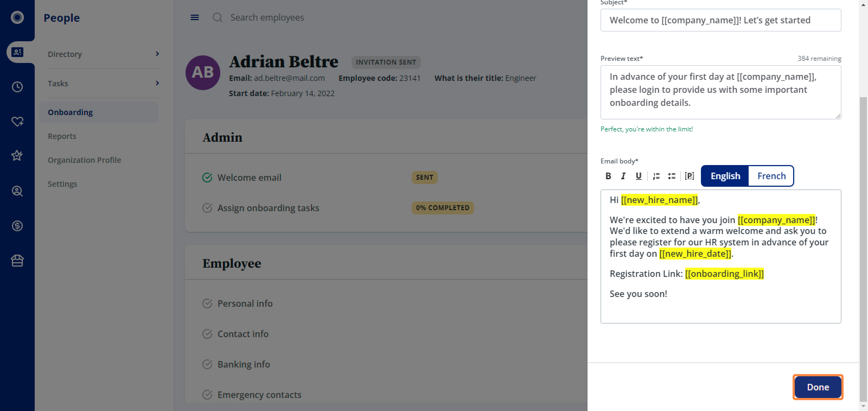
Task: Open the People module icon in sidebar
Action: 17,52
